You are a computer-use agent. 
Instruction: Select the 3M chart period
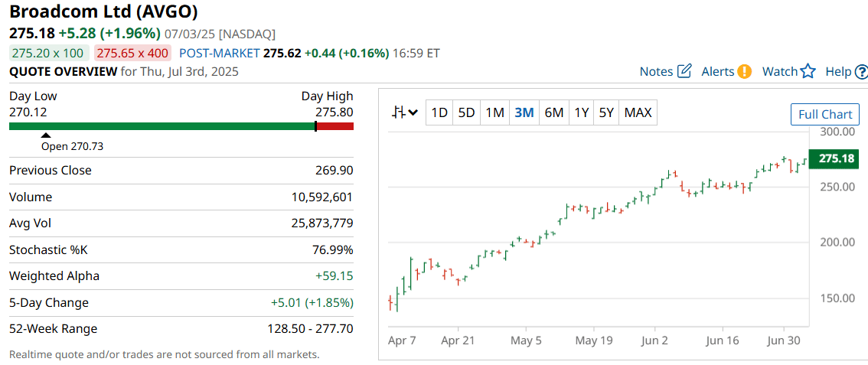click(524, 112)
